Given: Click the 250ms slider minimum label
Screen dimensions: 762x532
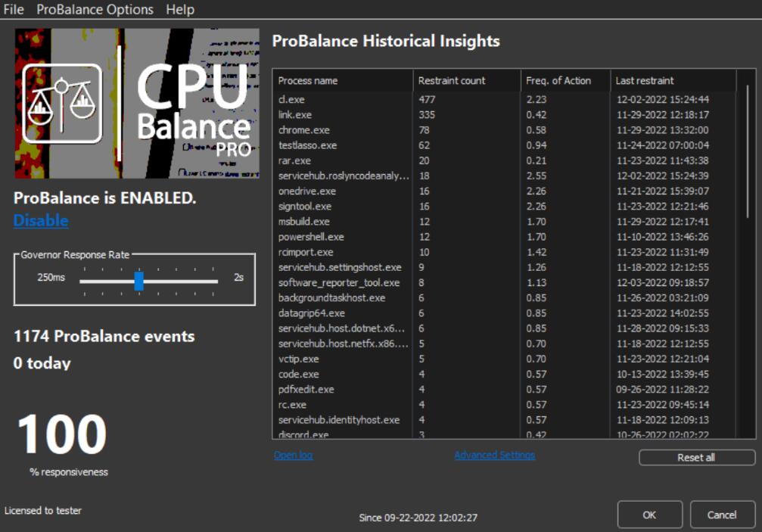Looking at the screenshot, I should [x=51, y=278].
